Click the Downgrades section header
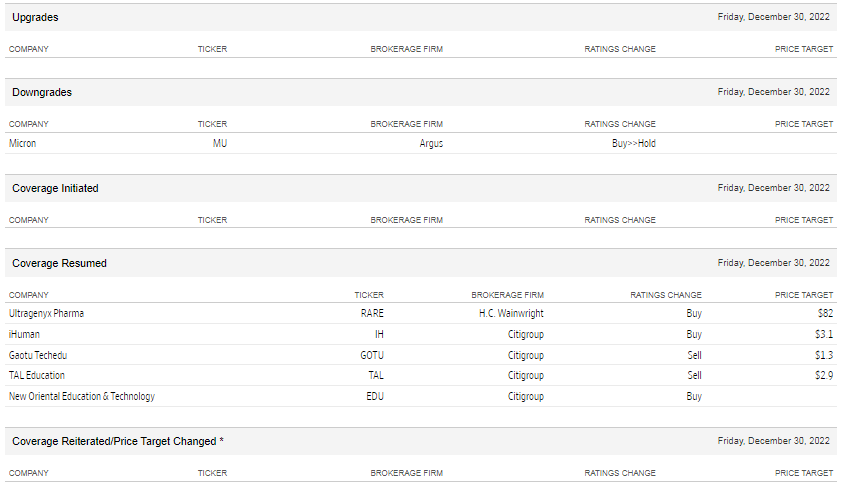843x485 pixels. (x=42, y=92)
